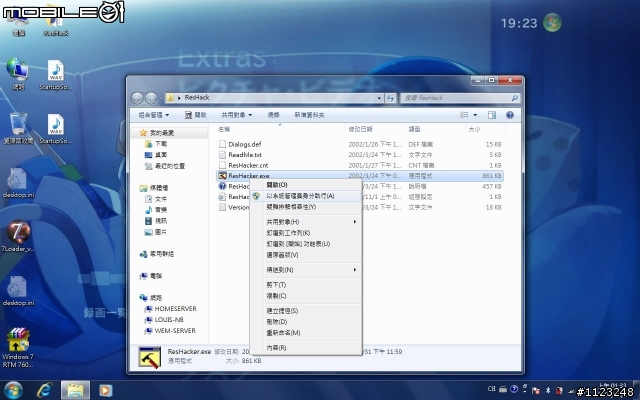The width and height of the screenshot is (640, 400).
Task: Click the refresh button beside address bar
Action: pyautogui.click(x=391, y=98)
